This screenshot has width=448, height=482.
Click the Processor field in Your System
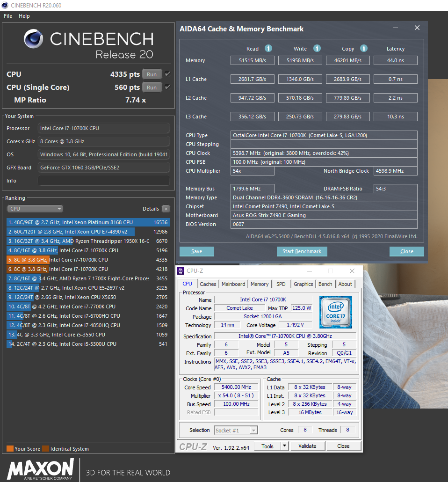click(103, 128)
